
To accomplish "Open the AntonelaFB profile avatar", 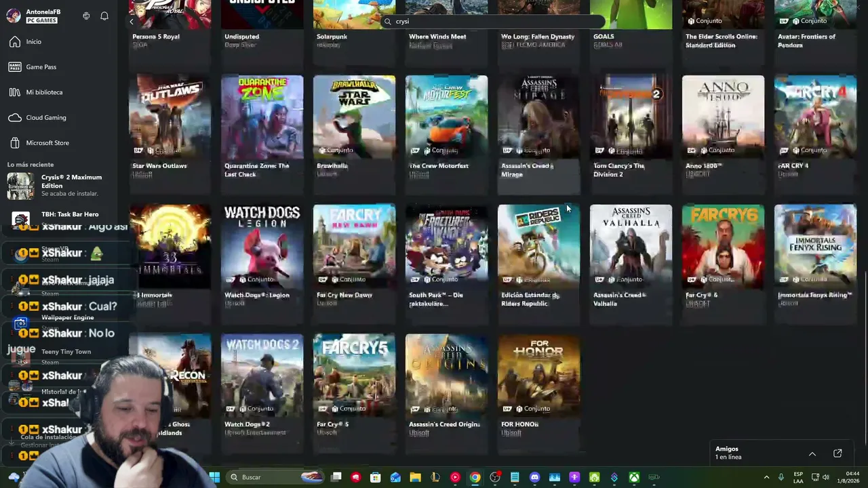I will pyautogui.click(x=14, y=16).
